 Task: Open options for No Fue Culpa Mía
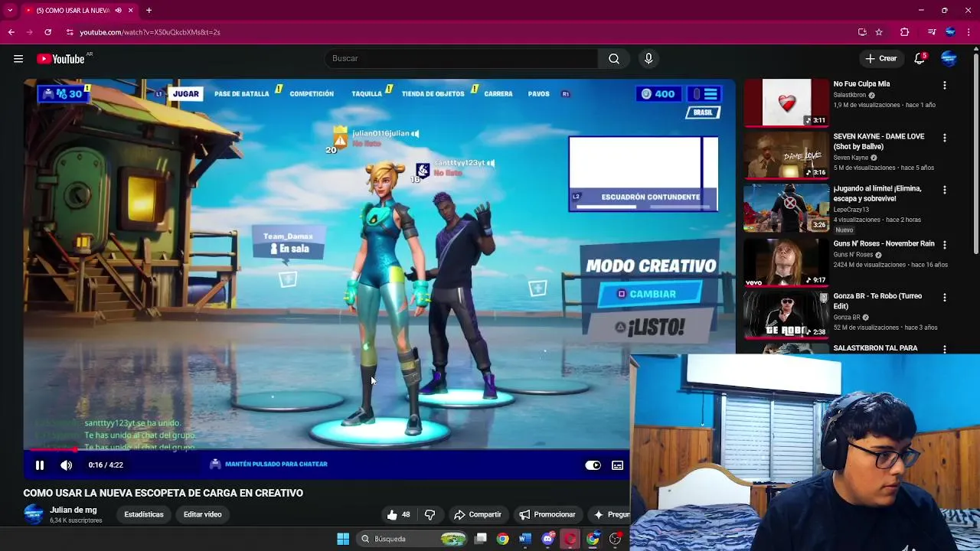click(945, 86)
